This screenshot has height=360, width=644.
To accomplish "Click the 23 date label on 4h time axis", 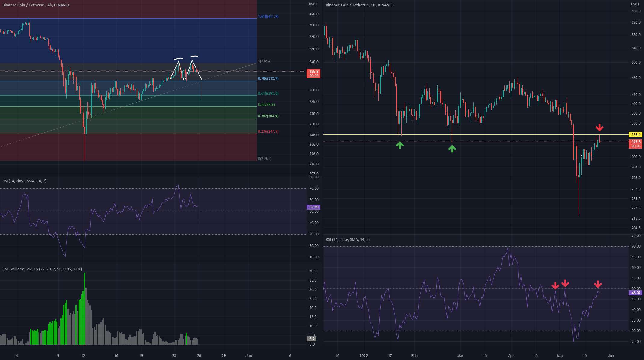I will click(174, 356).
